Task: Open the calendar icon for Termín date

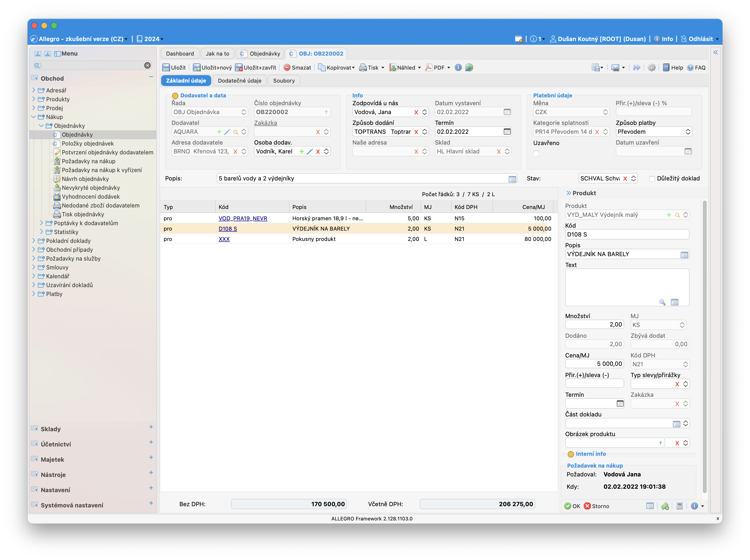Action: pyautogui.click(x=507, y=132)
